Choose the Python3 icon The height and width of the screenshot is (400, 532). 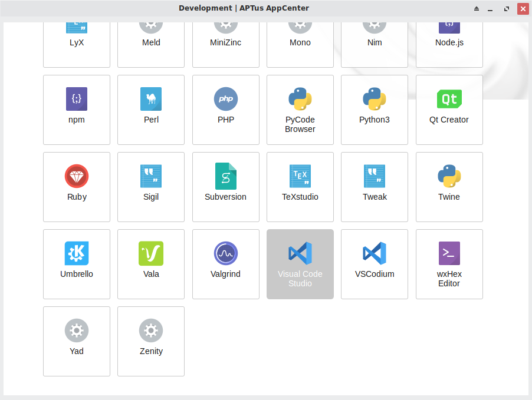pyautogui.click(x=375, y=99)
